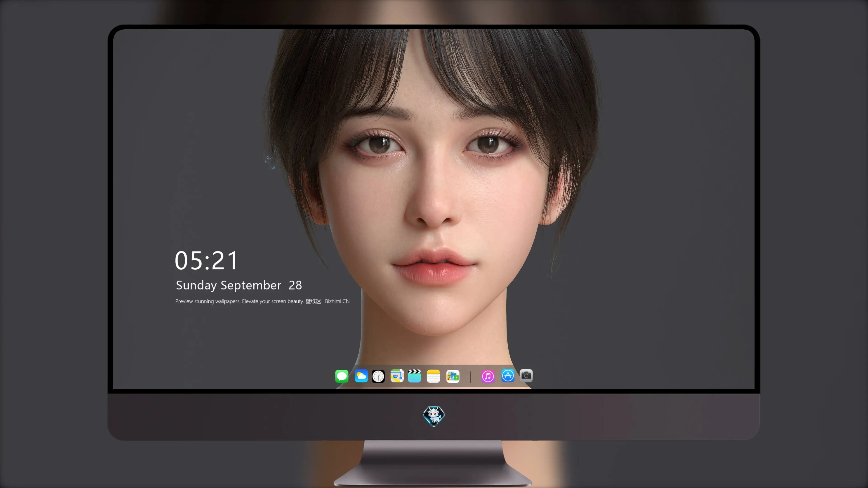Open the blue App Store icon

tap(507, 375)
